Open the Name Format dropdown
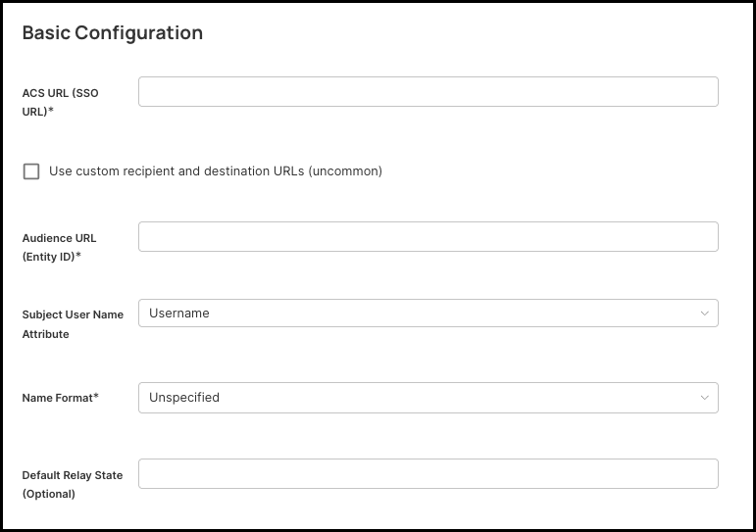The width and height of the screenshot is (756, 532). coord(428,398)
